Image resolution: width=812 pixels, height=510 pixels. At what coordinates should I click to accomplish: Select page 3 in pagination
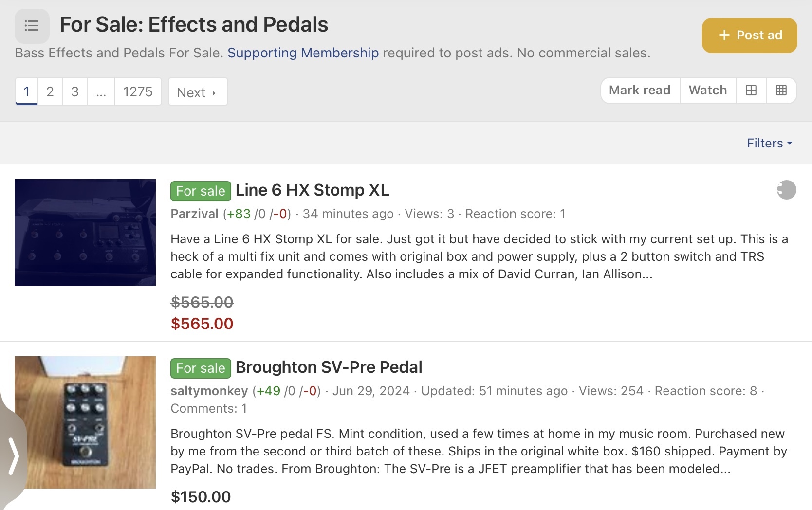(75, 91)
